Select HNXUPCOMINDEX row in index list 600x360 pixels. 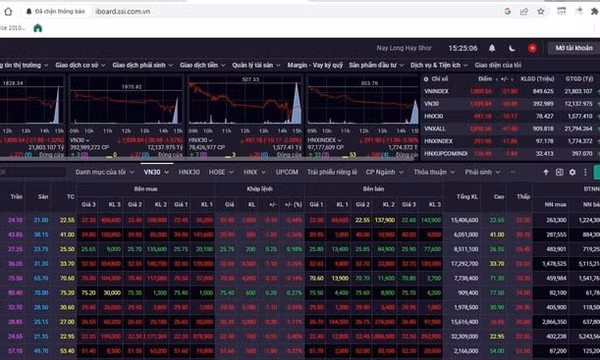pos(510,153)
